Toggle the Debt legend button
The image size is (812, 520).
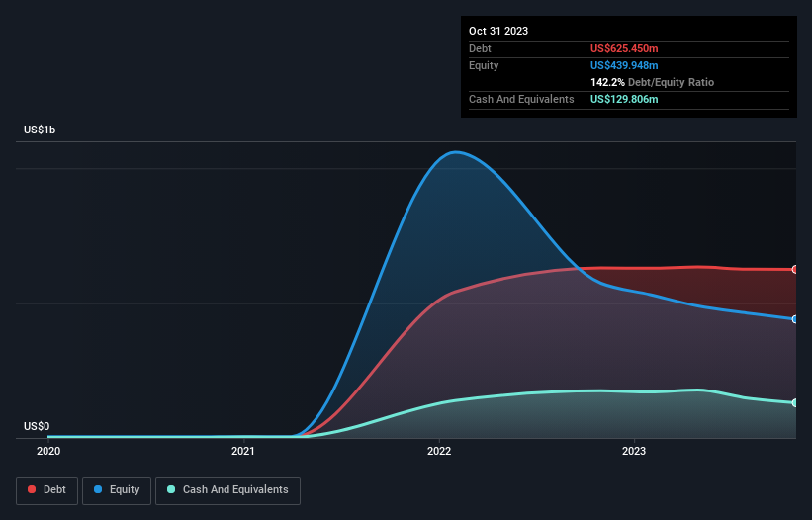(x=46, y=491)
